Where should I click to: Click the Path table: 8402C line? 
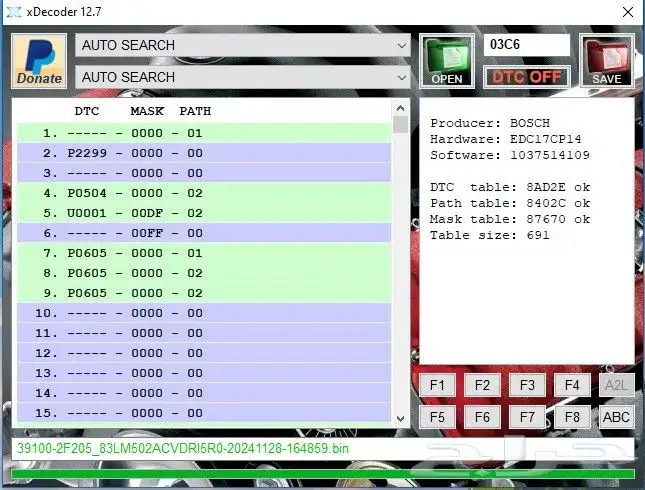[x=510, y=203]
